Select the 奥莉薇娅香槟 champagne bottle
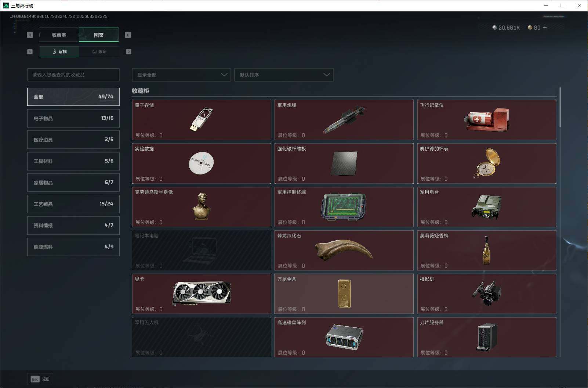The height and width of the screenshot is (388, 588). [x=486, y=250]
